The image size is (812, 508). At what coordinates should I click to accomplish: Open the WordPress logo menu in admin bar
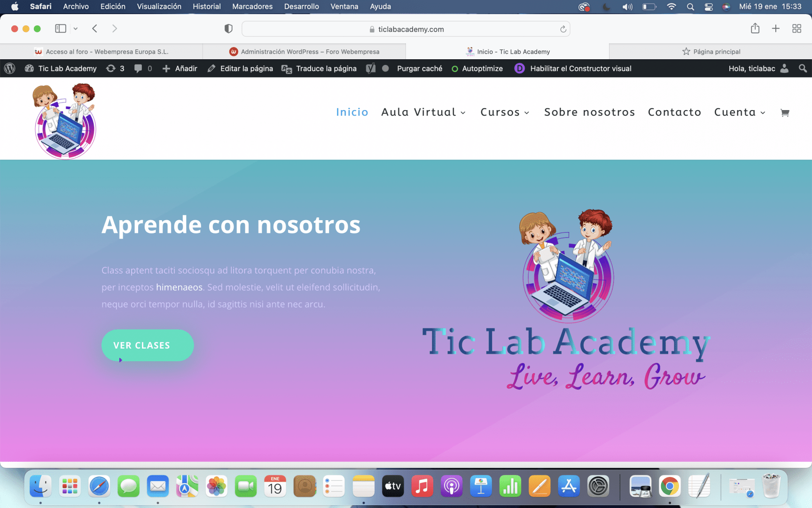9,68
